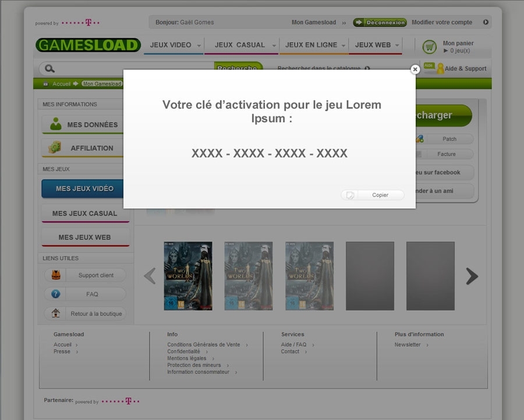The image size is (524, 420).
Task: Open Newsletter footer link
Action: [x=408, y=344]
